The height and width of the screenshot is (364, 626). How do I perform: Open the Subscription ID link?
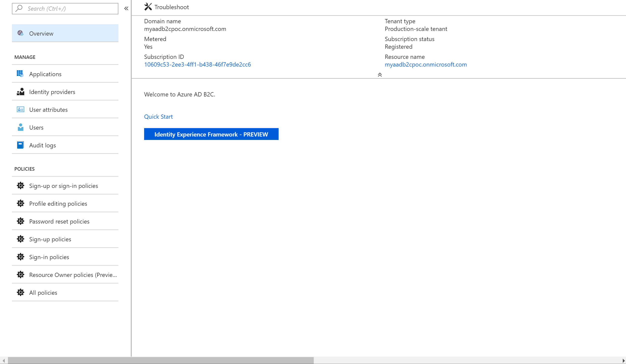197,65
